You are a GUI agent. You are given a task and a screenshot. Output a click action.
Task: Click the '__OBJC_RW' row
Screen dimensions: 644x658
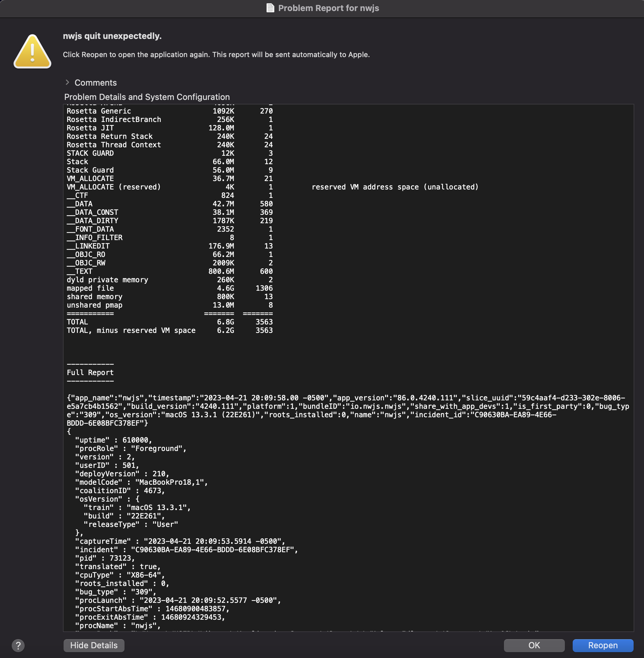click(170, 263)
